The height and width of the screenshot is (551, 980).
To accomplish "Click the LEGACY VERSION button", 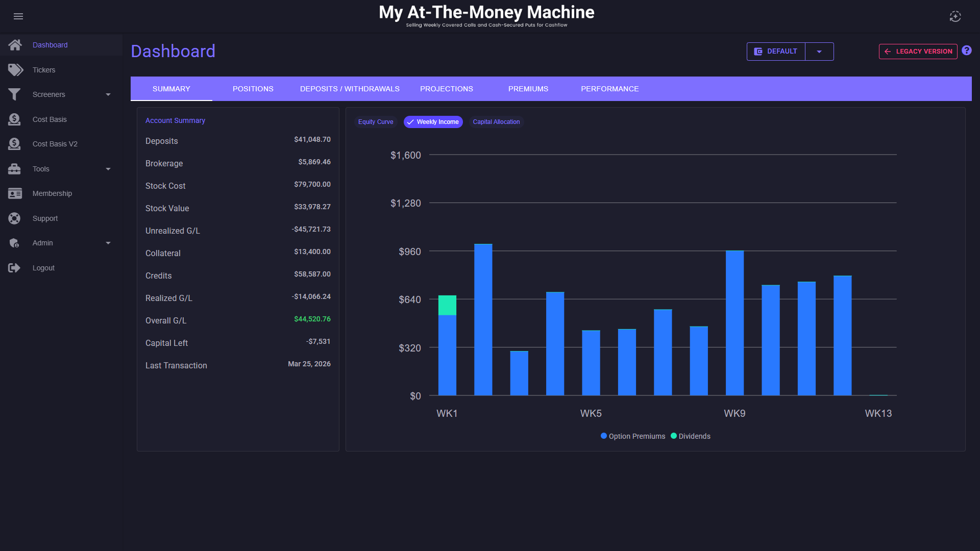I will (x=918, y=52).
